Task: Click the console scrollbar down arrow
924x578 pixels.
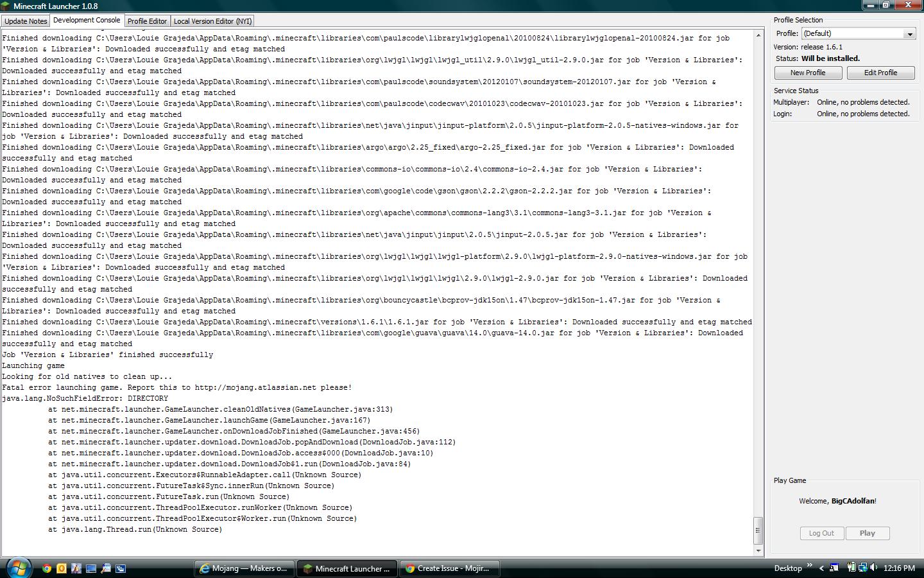Action: point(758,550)
